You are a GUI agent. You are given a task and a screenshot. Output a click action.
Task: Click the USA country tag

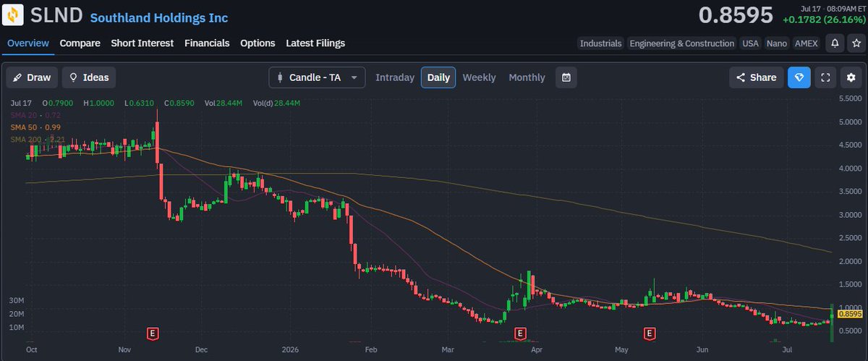click(x=750, y=43)
